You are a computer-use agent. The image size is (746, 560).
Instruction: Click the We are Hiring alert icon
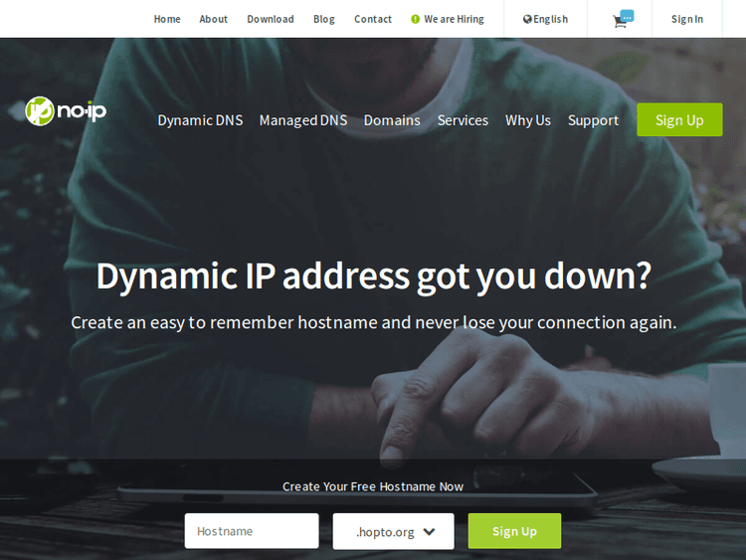pos(416,19)
